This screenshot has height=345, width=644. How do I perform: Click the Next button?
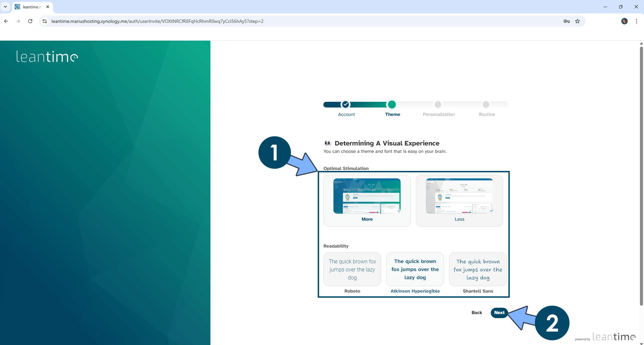(x=499, y=313)
